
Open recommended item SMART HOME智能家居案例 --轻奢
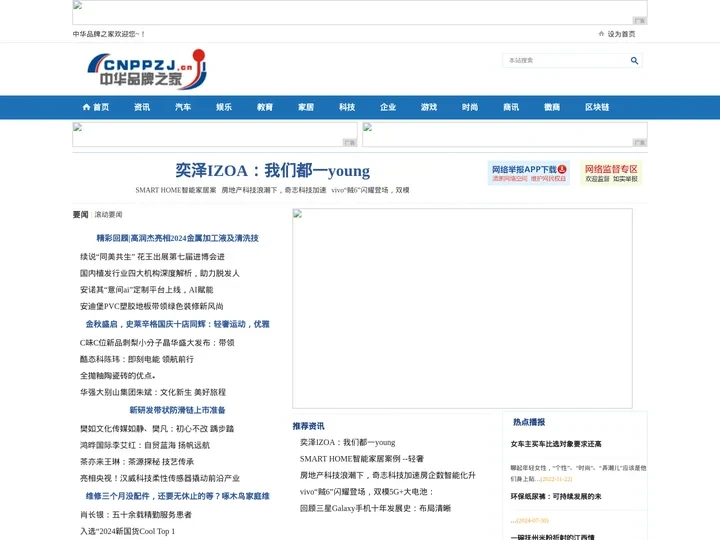362,459
